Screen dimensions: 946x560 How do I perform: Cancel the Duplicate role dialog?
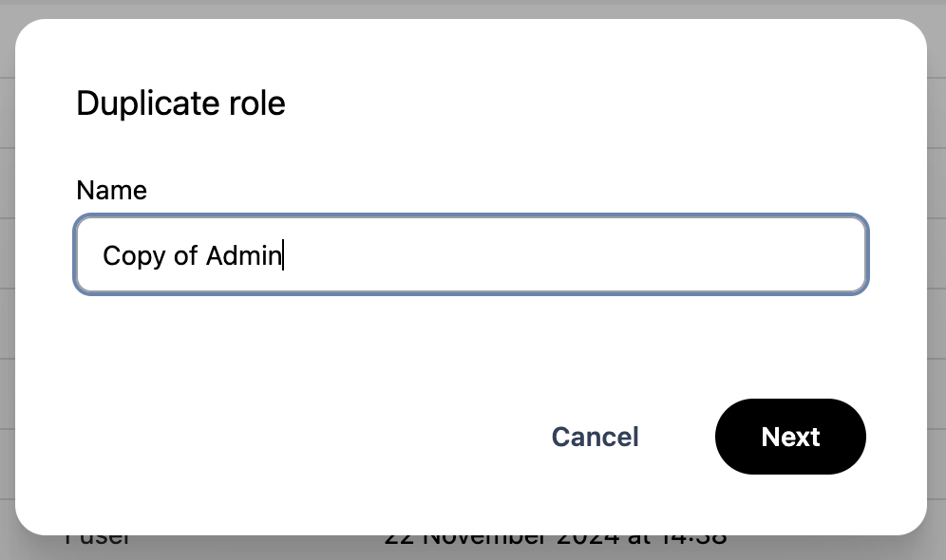coord(595,437)
